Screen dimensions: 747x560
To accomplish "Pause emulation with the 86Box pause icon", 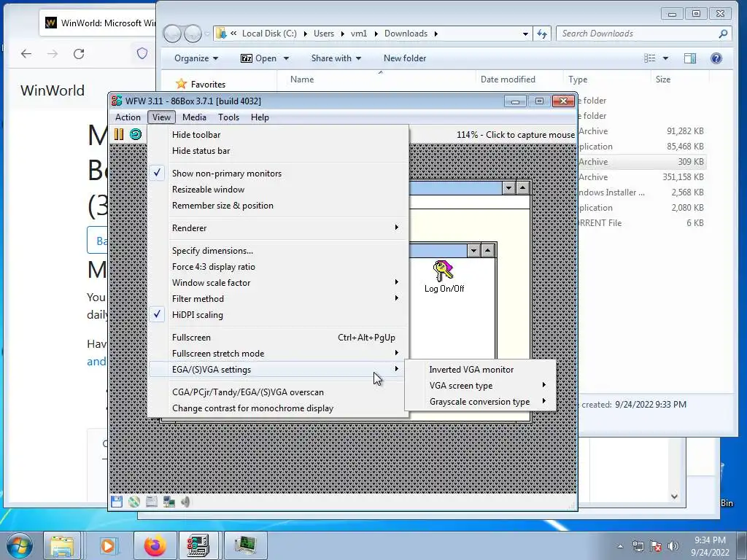I will 119,135.
